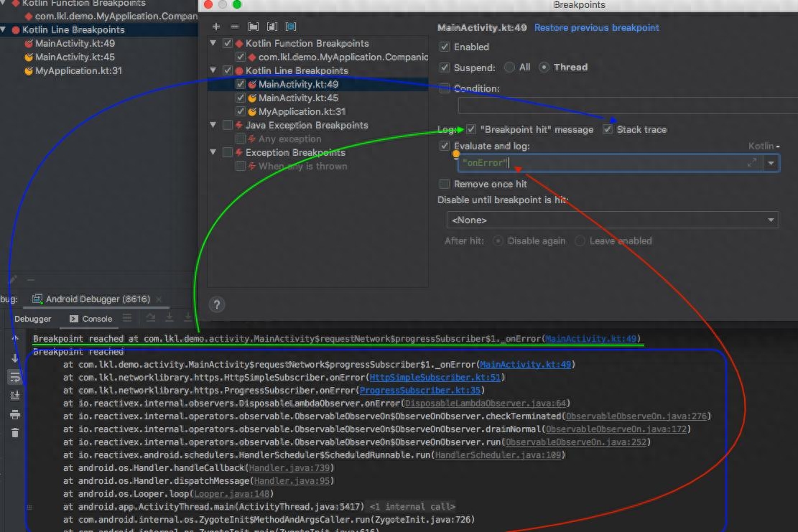Open Handler.java:739 link in stack trace
The image size is (798, 532).
pyautogui.click(x=289, y=468)
